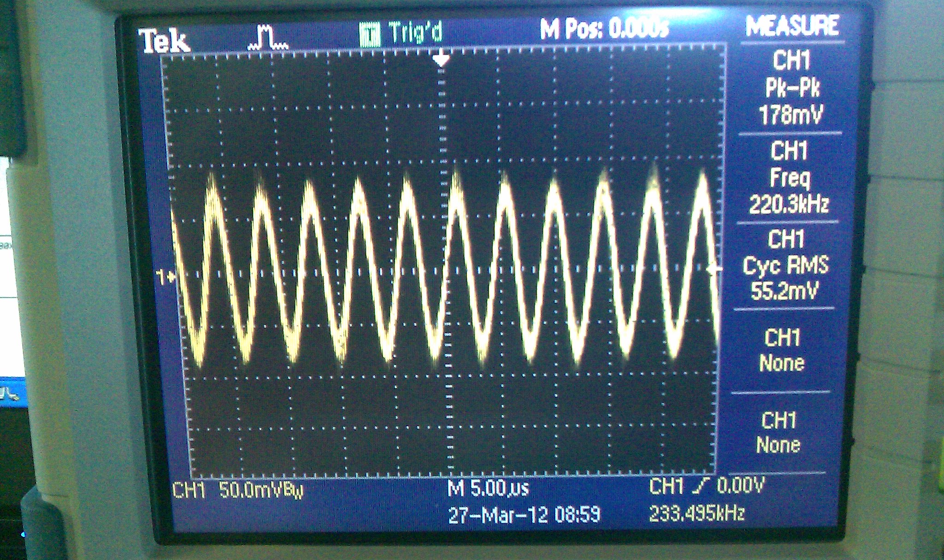
Task: Click the 27-Mar-12 08:59 date stamp
Action: tap(524, 515)
